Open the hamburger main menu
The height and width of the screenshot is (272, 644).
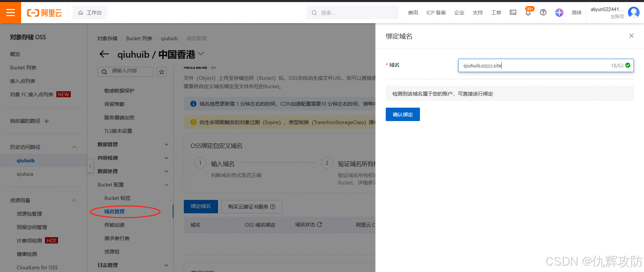tap(10, 13)
